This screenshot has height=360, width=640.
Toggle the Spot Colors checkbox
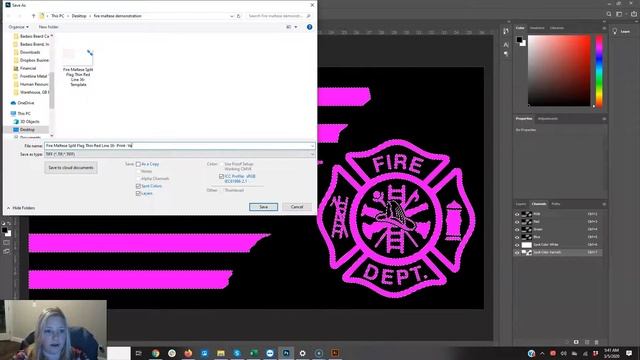point(138,186)
